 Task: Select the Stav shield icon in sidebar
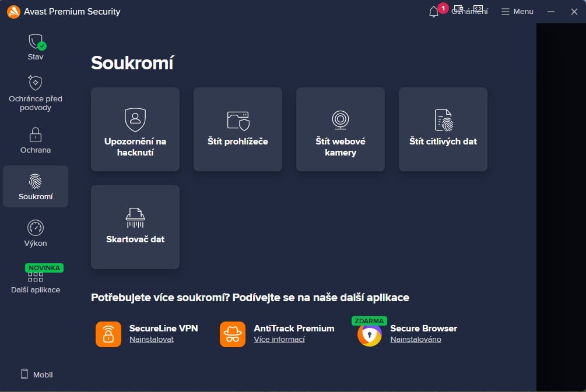[x=35, y=43]
